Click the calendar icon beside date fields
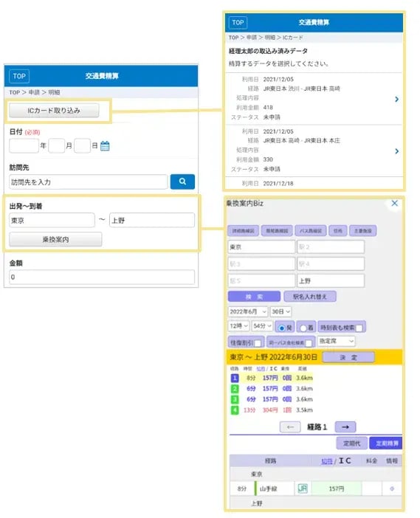Viewport: 420px width, 518px height. pos(105,145)
